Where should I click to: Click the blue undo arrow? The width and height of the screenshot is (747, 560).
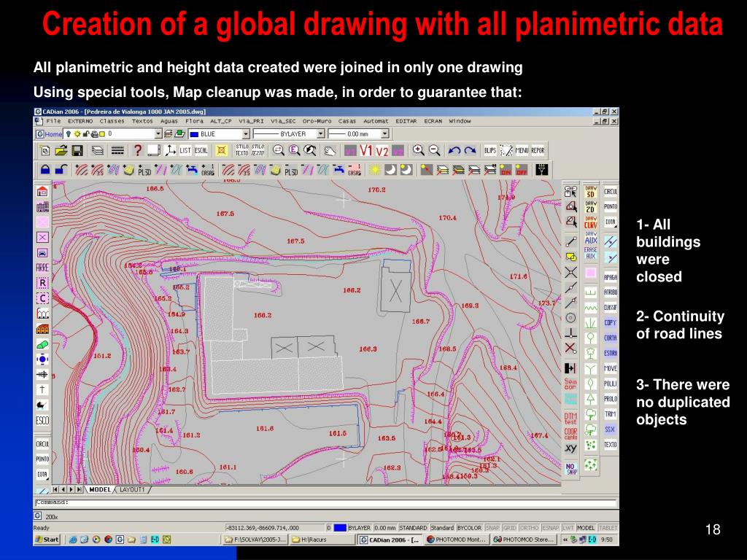(454, 150)
